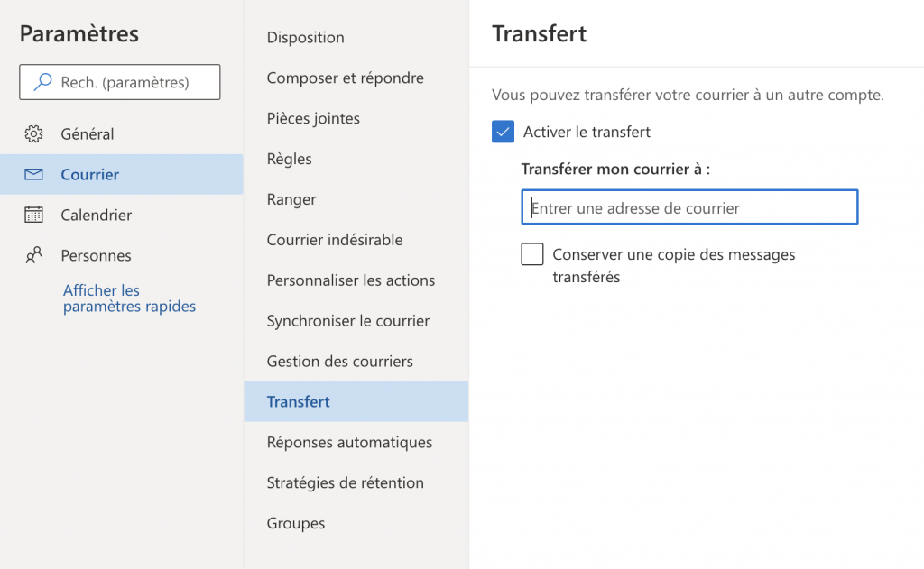Choose Personnaliser les actions
Image resolution: width=924 pixels, height=569 pixels.
tap(350, 280)
